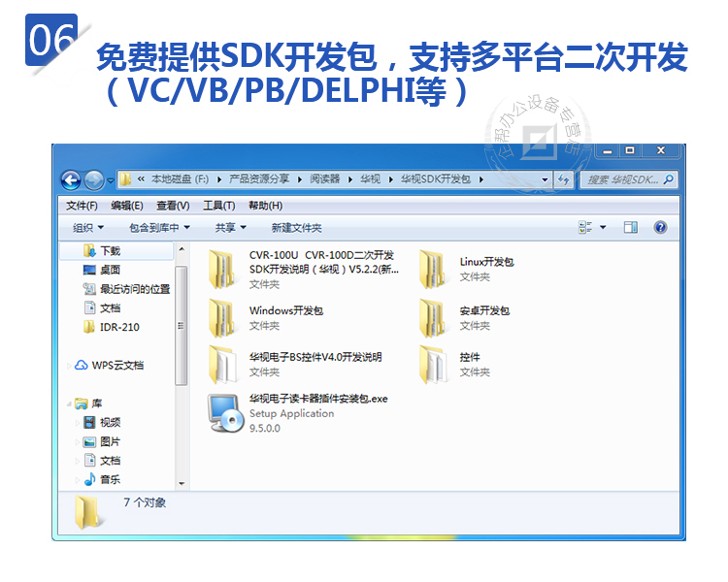Expand the 组织 dropdown menu

coord(88,227)
